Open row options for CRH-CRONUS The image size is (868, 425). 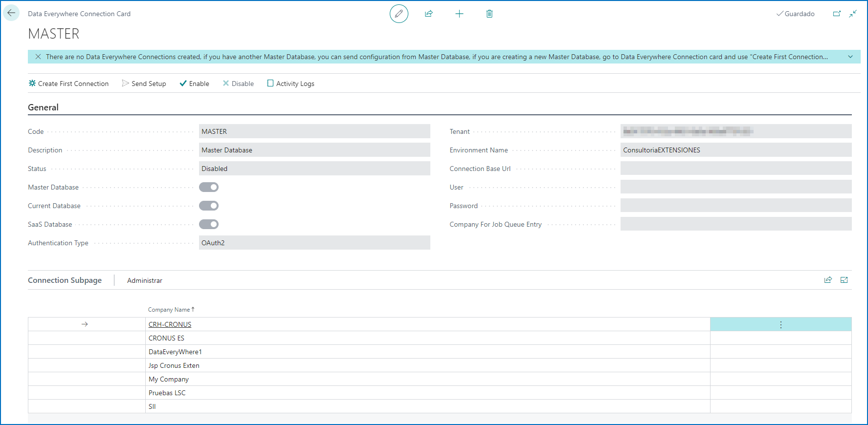pos(781,324)
